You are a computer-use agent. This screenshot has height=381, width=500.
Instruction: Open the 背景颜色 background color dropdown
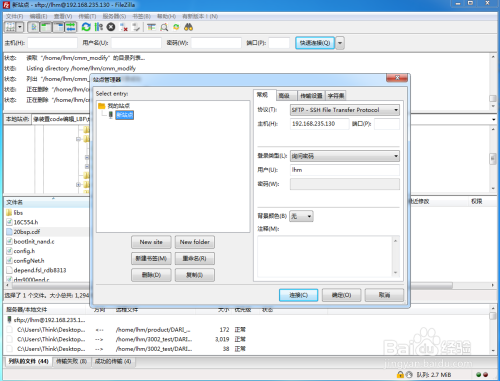301,216
